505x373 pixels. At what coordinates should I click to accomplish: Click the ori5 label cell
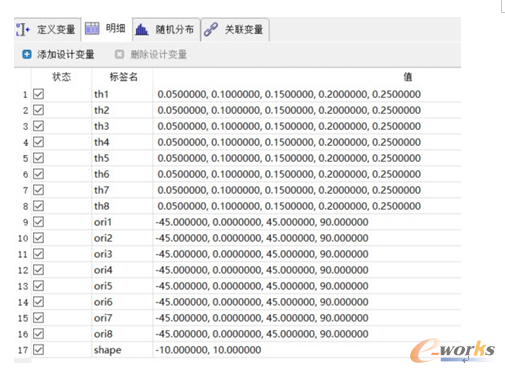(122, 286)
